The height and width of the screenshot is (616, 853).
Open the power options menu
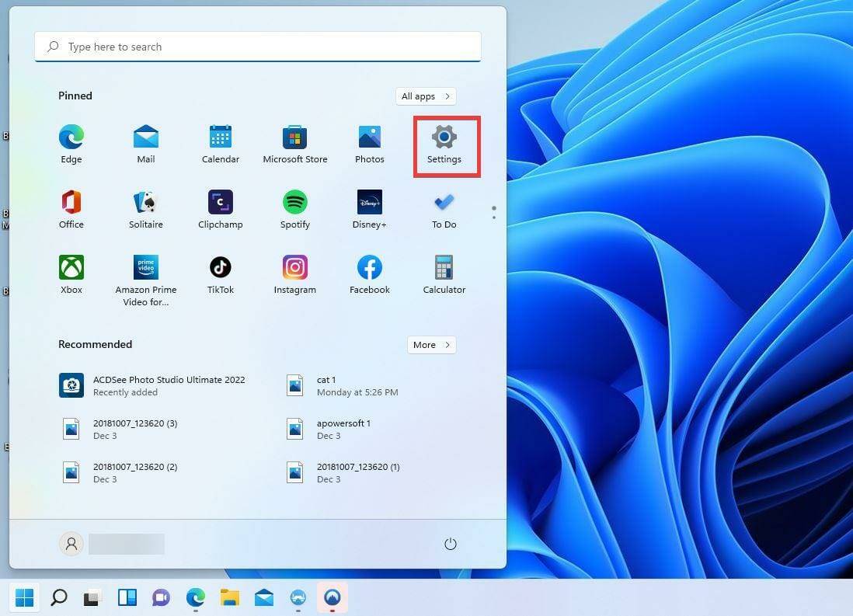point(451,544)
